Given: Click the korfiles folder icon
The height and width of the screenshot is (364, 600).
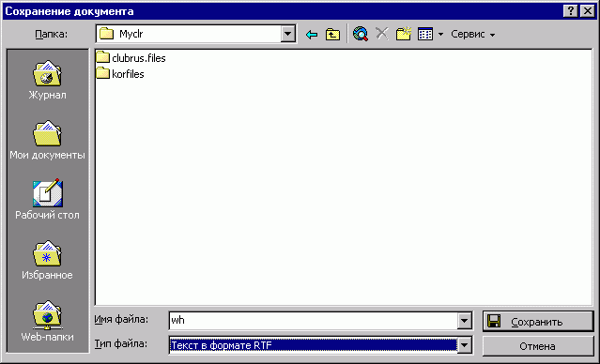Looking at the screenshot, I should (x=102, y=73).
